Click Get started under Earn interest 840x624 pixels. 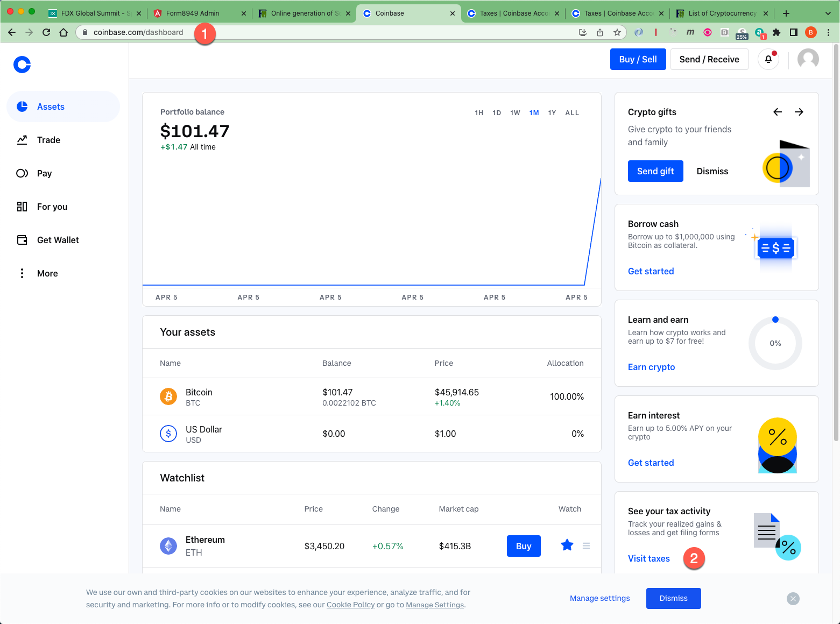click(x=651, y=463)
